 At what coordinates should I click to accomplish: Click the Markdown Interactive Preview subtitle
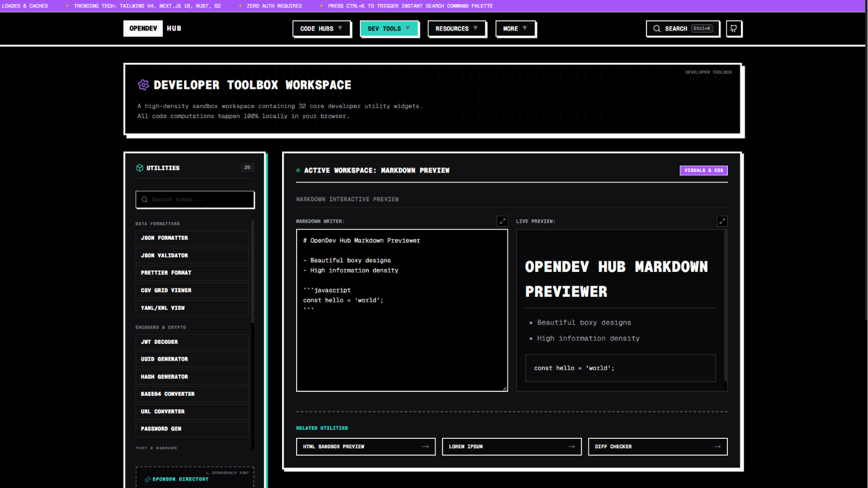[x=348, y=199]
